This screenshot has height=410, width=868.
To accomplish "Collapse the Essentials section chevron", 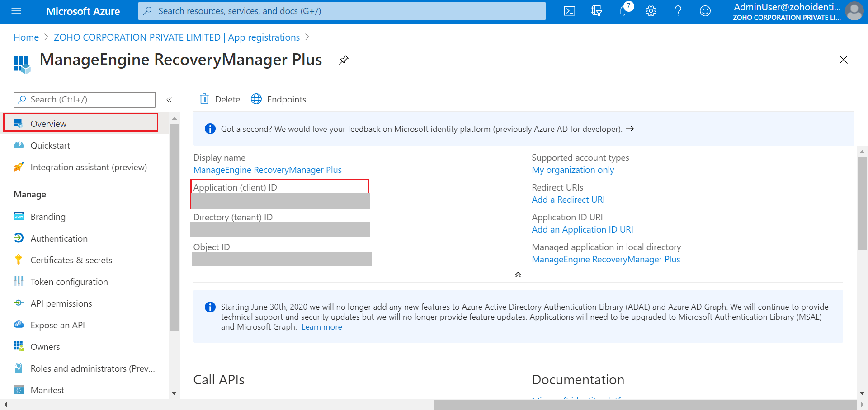I will pos(518,275).
